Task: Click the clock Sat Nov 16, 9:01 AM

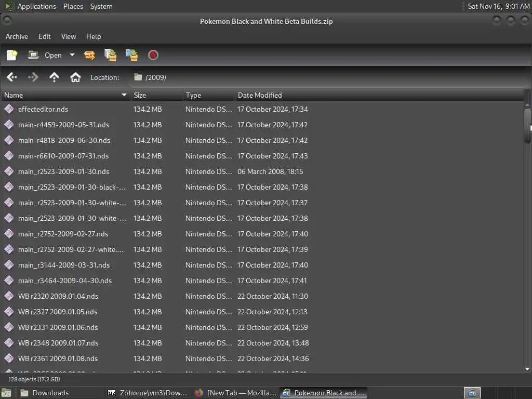Action: click(498, 6)
